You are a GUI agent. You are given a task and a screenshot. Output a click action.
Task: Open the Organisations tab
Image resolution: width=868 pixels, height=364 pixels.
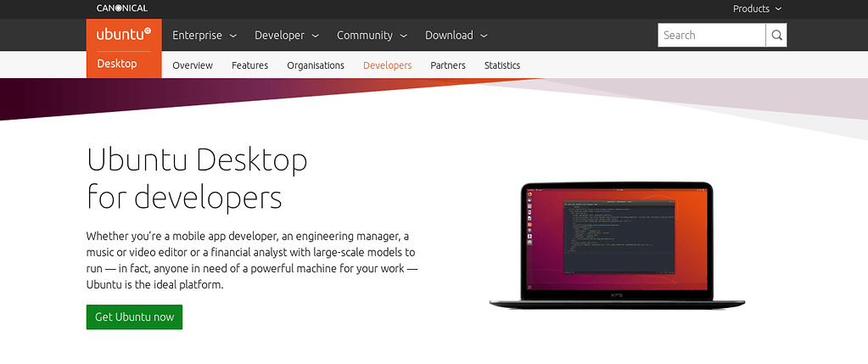[316, 65]
